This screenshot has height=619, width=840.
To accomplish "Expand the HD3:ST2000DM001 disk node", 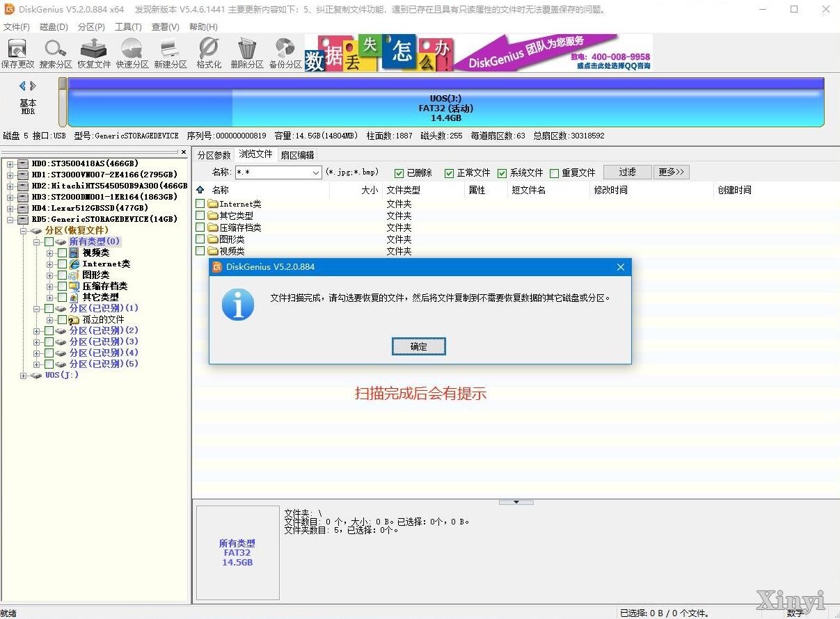I will point(10,197).
